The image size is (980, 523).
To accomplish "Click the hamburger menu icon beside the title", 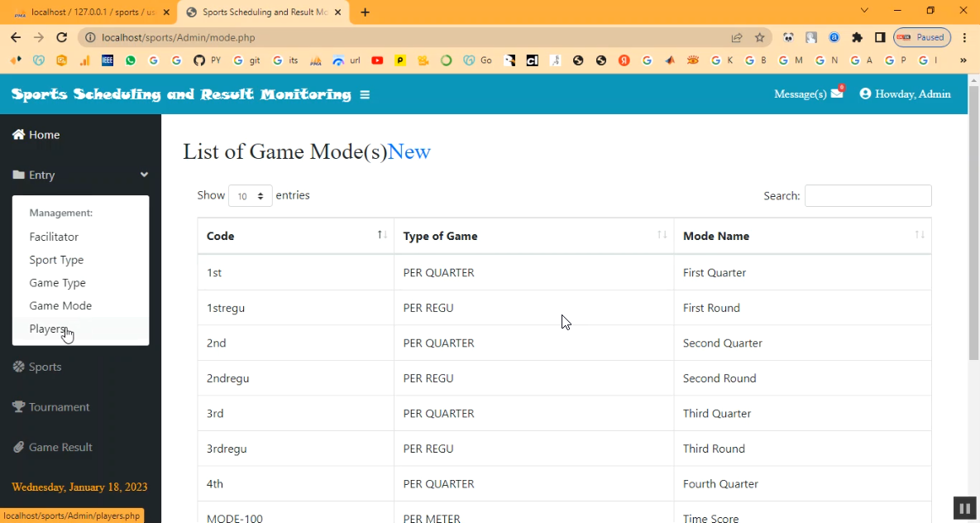I will click(x=365, y=95).
